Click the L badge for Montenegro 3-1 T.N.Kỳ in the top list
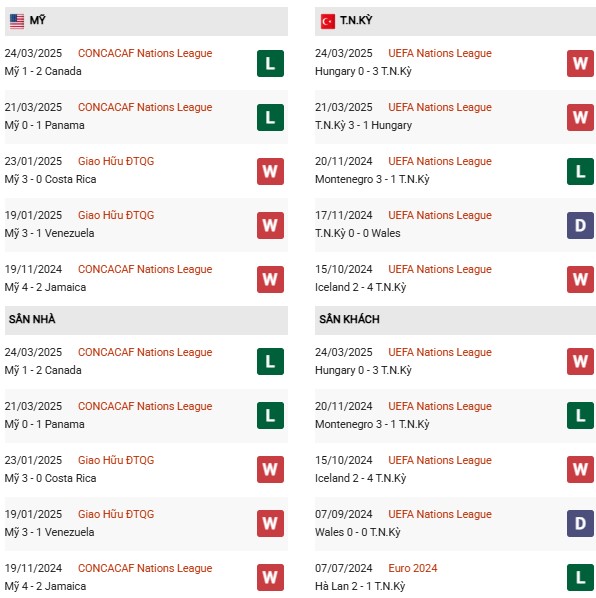This screenshot has height=598, width=596. click(580, 171)
